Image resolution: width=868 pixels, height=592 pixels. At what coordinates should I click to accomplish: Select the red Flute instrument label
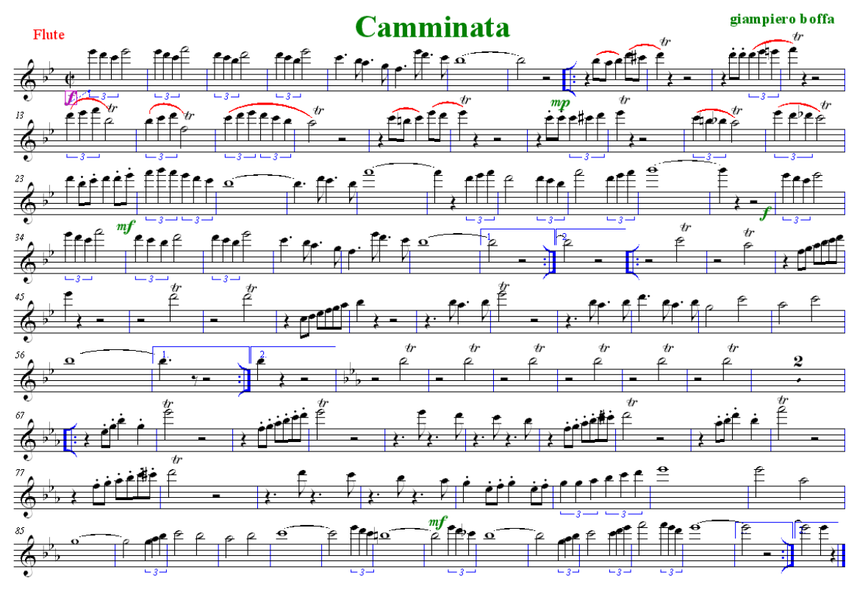(49, 35)
